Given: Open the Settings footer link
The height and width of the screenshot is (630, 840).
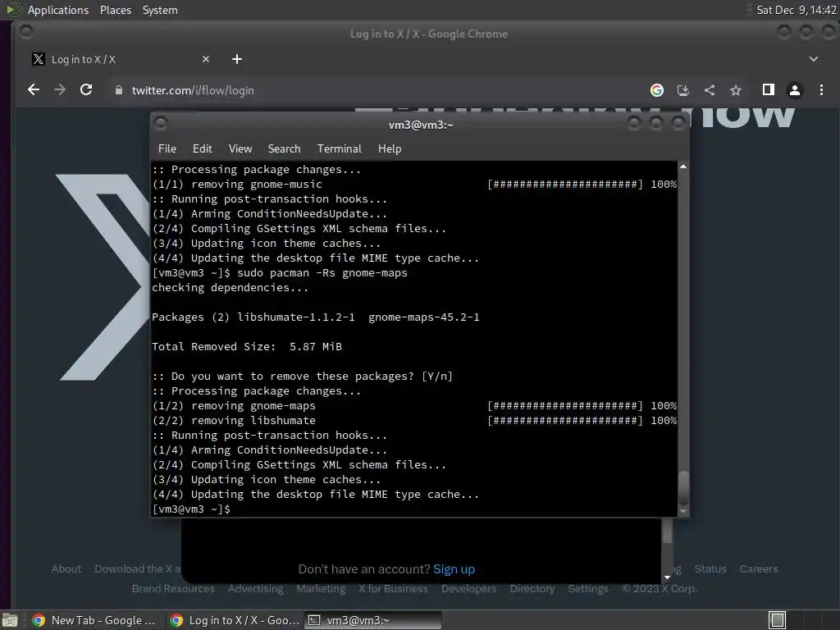Looking at the screenshot, I should coord(587,589).
